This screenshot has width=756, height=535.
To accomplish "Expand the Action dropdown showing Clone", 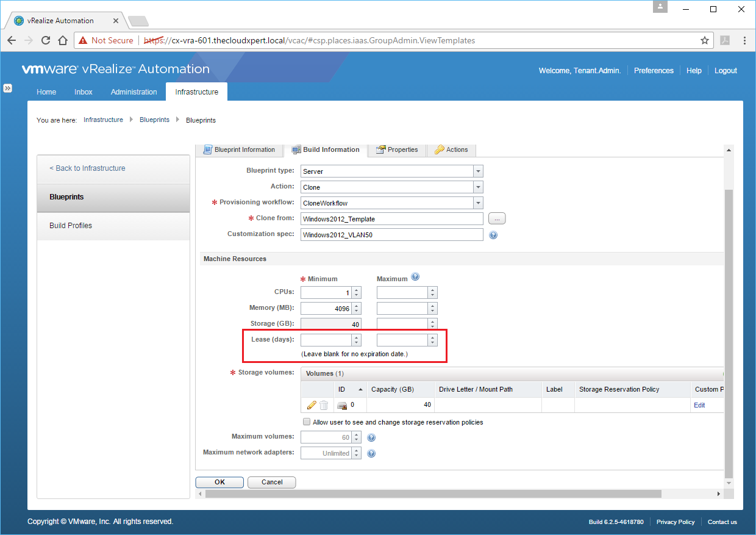I will click(x=478, y=187).
